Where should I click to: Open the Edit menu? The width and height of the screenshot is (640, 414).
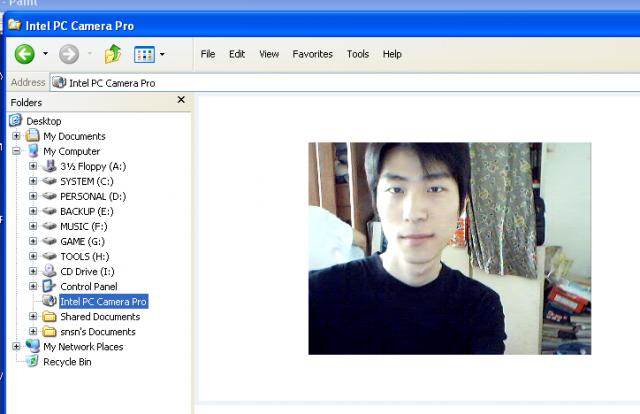(237, 54)
